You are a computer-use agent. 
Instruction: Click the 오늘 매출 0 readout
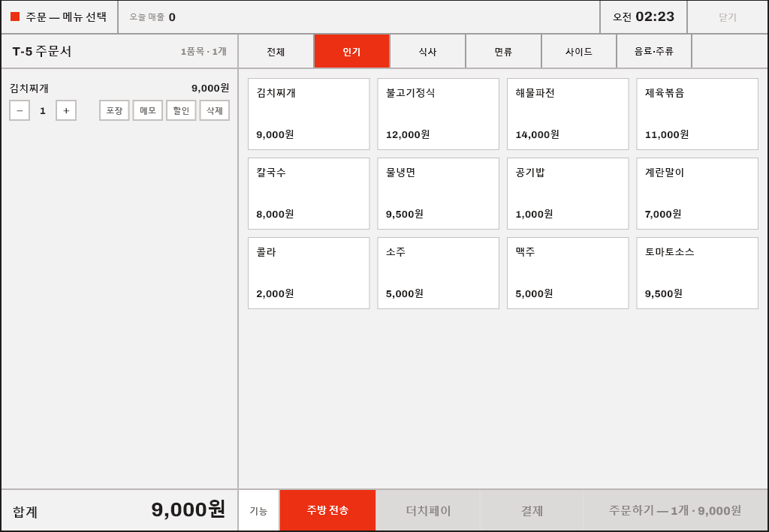152,17
